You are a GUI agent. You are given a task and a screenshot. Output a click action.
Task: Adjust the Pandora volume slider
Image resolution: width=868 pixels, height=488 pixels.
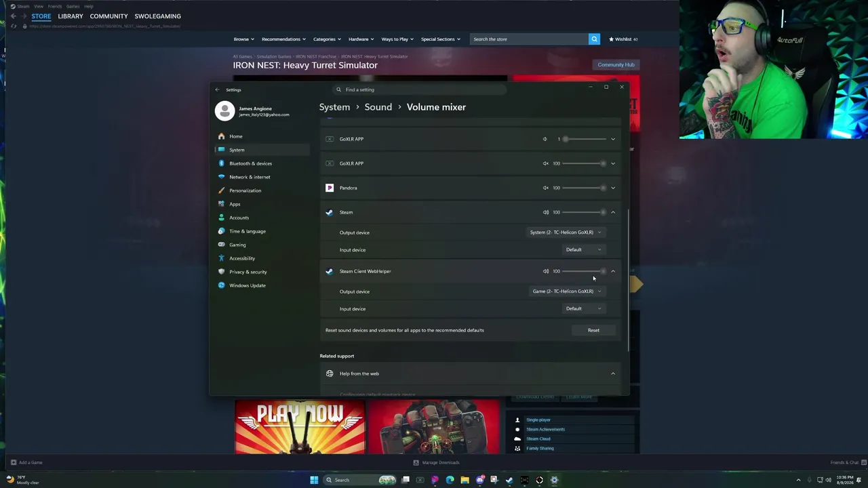(x=584, y=188)
